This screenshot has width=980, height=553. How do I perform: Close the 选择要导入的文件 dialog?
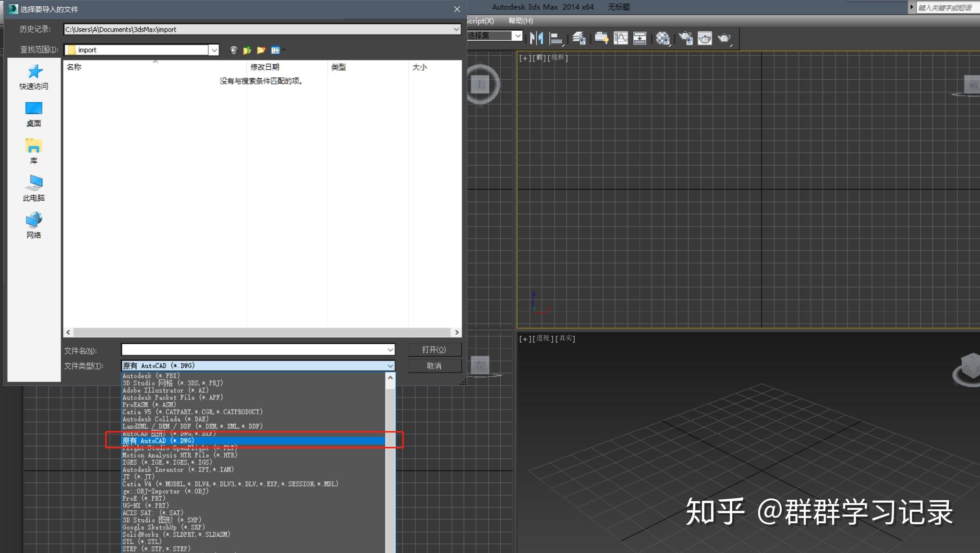tap(457, 9)
